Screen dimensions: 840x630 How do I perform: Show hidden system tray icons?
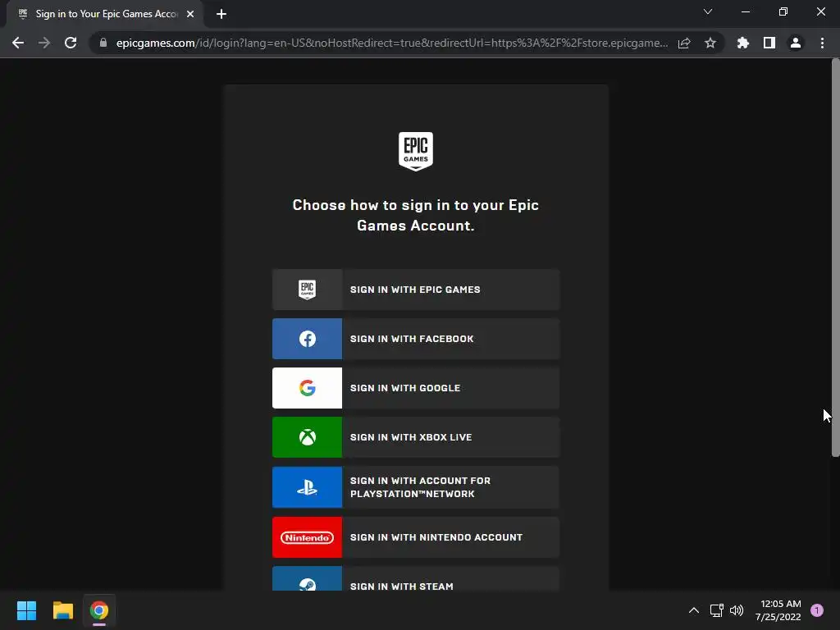tap(694, 610)
